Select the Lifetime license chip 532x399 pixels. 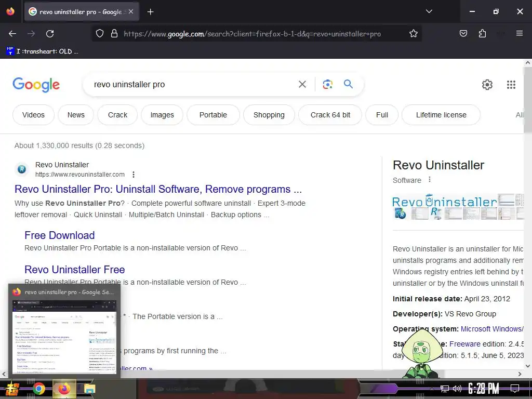441,115
